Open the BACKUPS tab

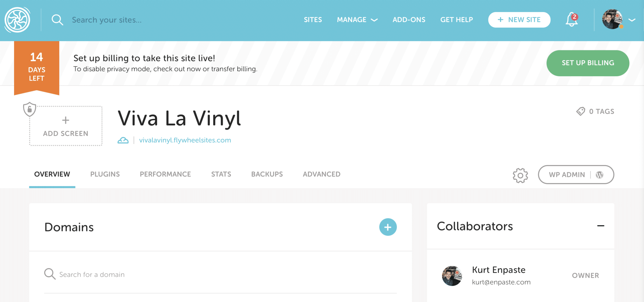tap(267, 174)
